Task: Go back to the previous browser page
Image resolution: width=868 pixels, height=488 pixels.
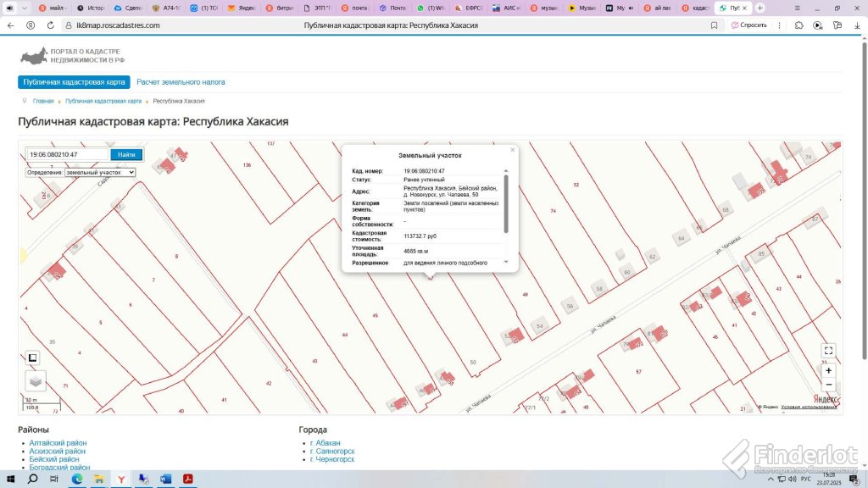Action: [10, 25]
